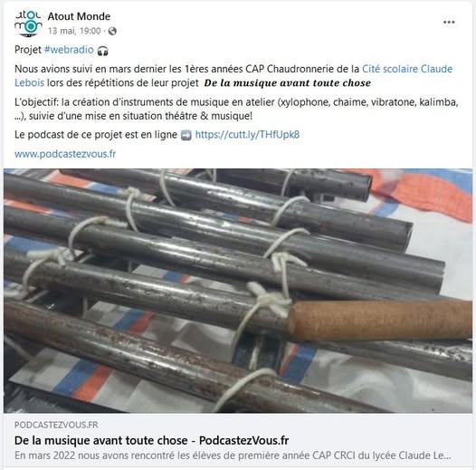Open the link preview title De la musique

pos(151,440)
